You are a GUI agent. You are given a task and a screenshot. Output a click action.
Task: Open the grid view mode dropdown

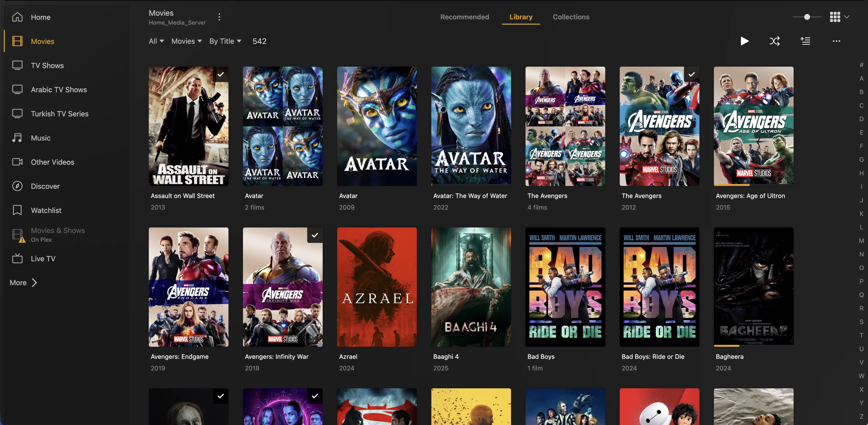(839, 16)
